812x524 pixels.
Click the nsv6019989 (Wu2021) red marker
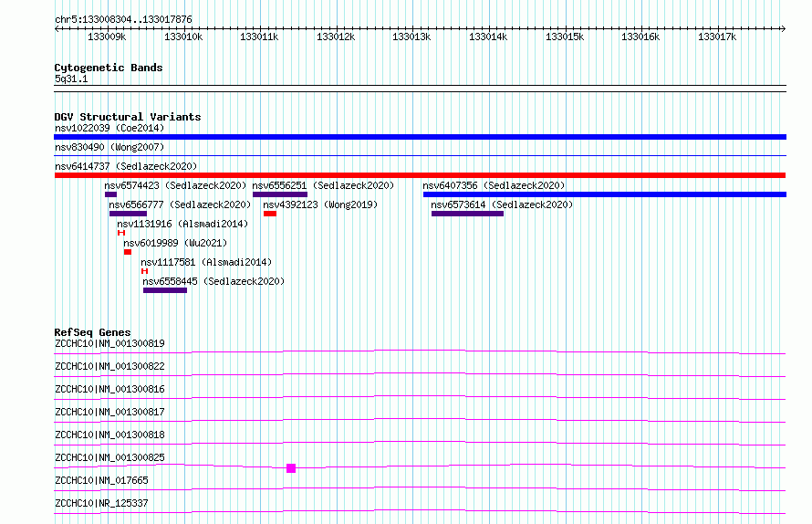point(128,252)
